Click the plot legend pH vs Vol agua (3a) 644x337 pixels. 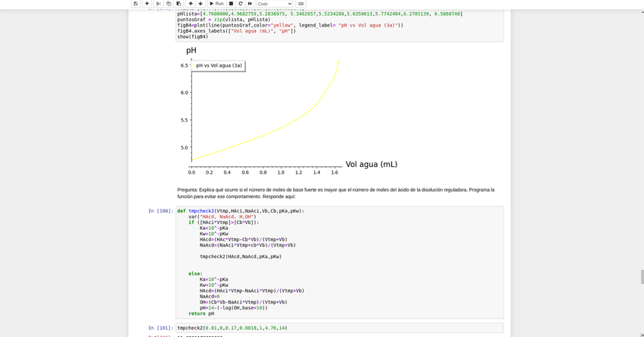coord(218,66)
